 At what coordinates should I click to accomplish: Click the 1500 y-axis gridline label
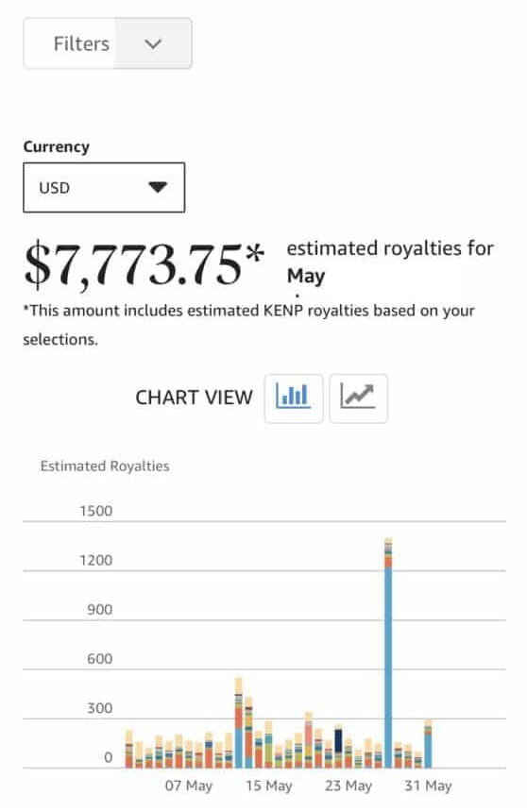point(96,511)
